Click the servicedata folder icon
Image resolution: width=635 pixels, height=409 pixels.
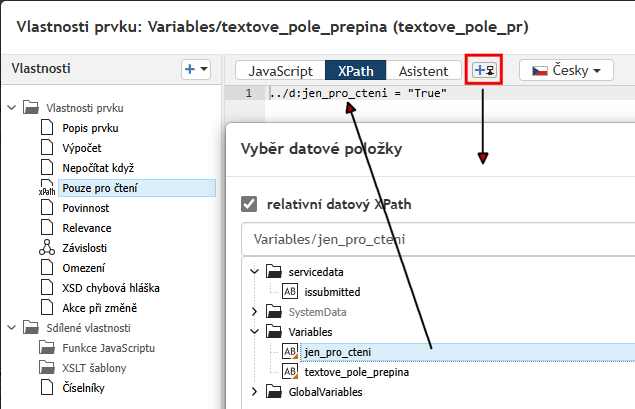point(274,271)
